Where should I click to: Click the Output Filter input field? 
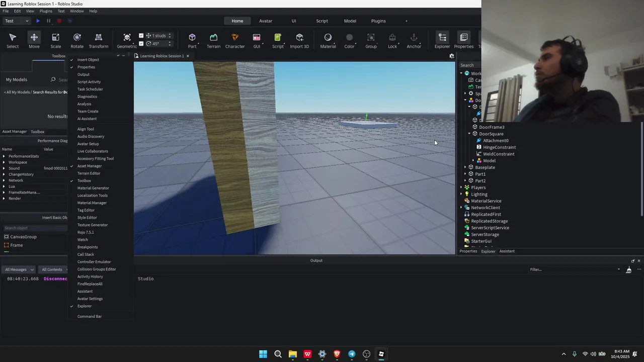pyautogui.click(x=575, y=269)
